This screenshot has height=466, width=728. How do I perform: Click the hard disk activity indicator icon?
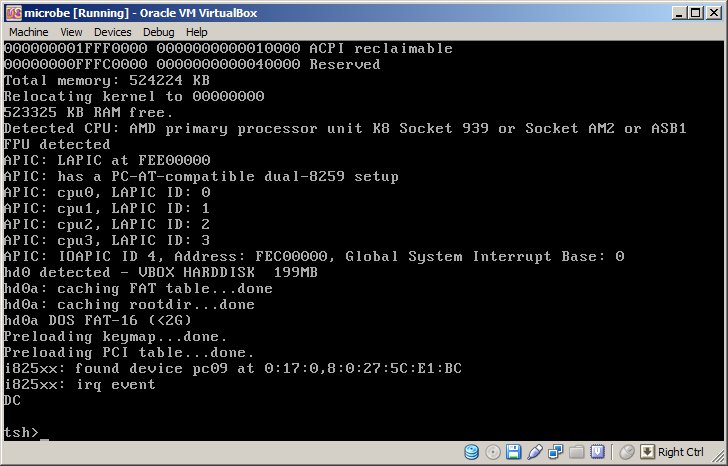click(x=471, y=452)
